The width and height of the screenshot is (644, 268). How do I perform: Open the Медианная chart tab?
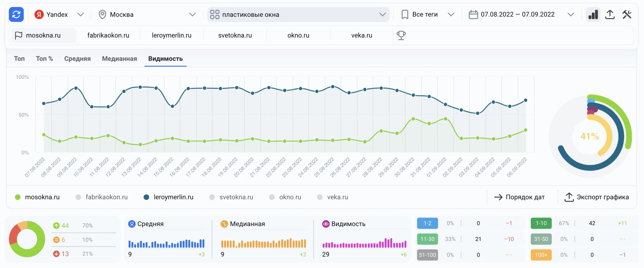coord(119,59)
